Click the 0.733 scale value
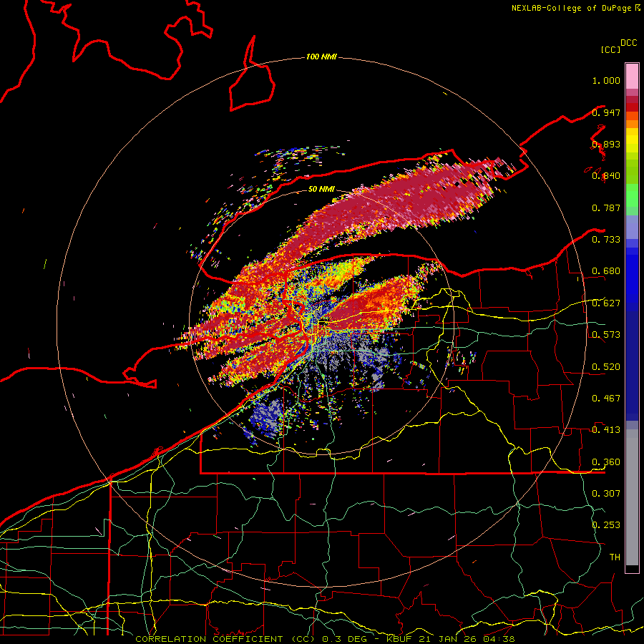The height and width of the screenshot is (644, 644). [606, 240]
